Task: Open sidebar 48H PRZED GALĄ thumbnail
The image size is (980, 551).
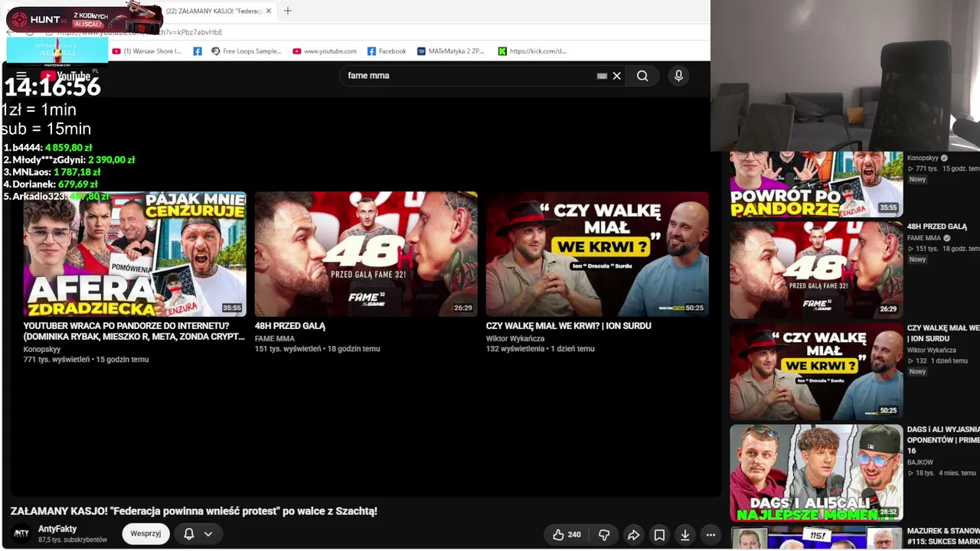Action: [x=816, y=270]
